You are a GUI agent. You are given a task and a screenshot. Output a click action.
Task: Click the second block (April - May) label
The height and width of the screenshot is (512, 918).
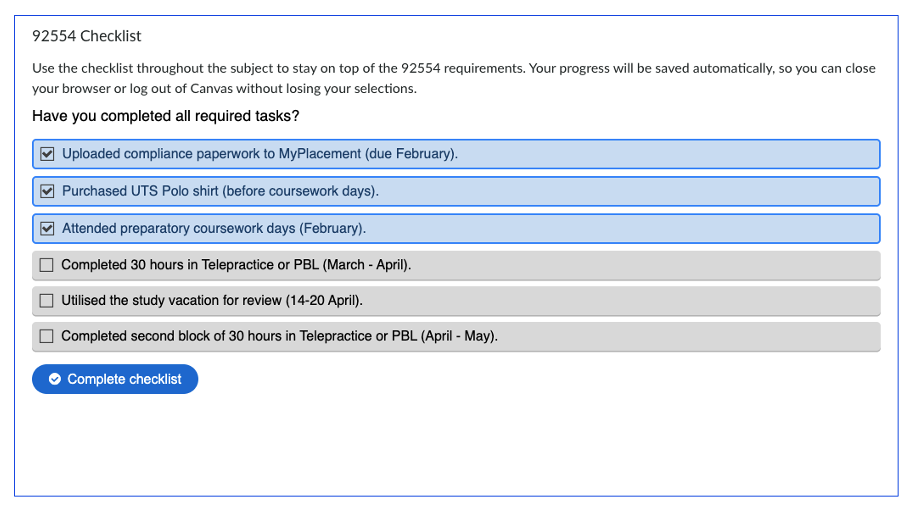coord(279,336)
